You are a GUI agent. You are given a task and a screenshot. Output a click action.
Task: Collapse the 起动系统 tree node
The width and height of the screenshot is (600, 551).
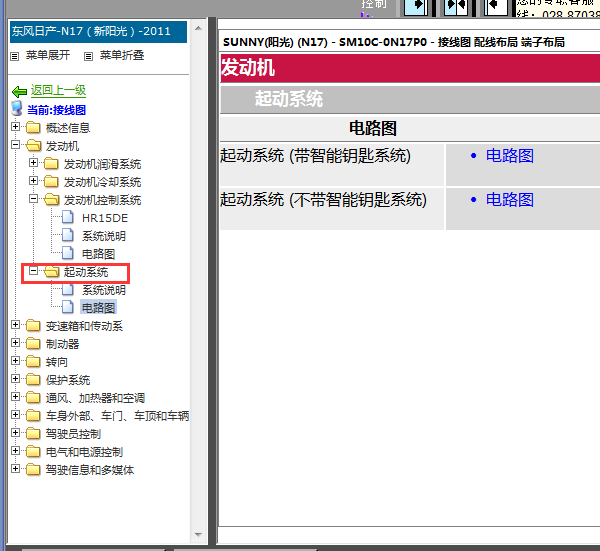pos(33,271)
